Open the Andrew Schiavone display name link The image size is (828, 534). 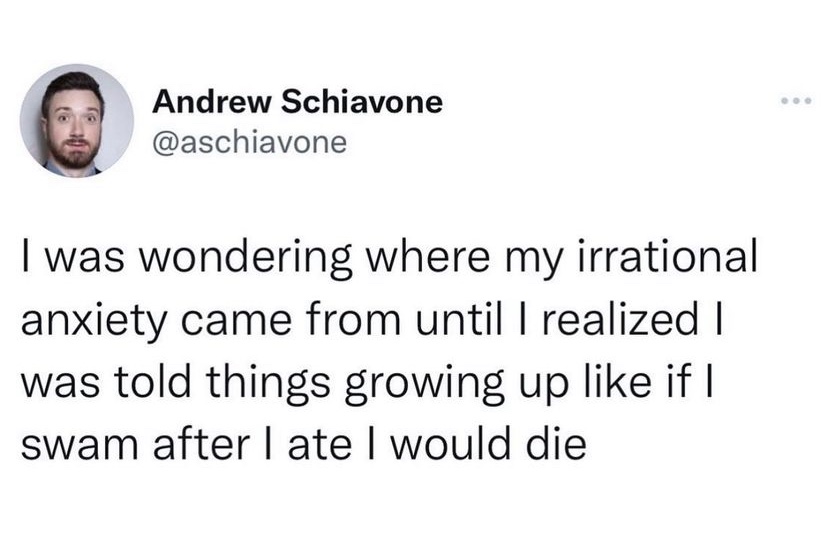pos(297,102)
